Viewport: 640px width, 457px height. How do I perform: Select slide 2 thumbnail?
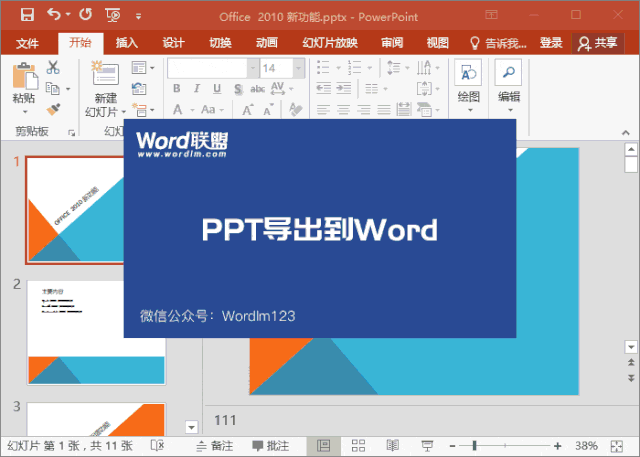96,332
